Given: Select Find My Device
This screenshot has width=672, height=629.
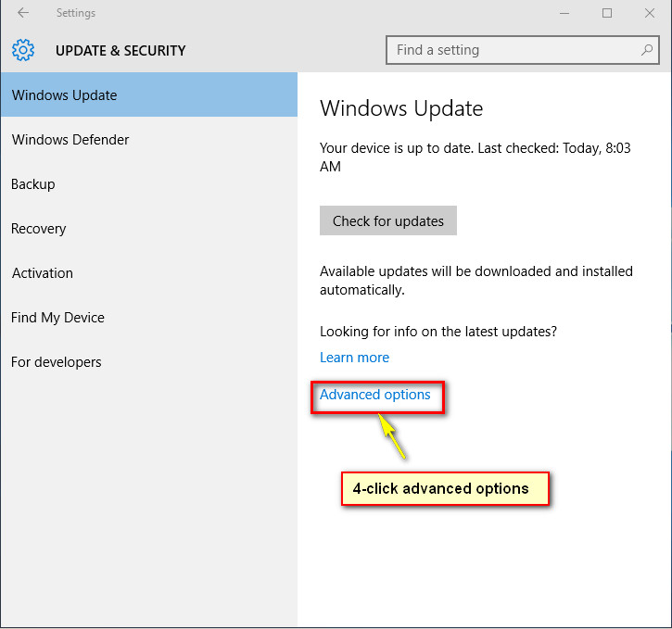Looking at the screenshot, I should point(148,318).
